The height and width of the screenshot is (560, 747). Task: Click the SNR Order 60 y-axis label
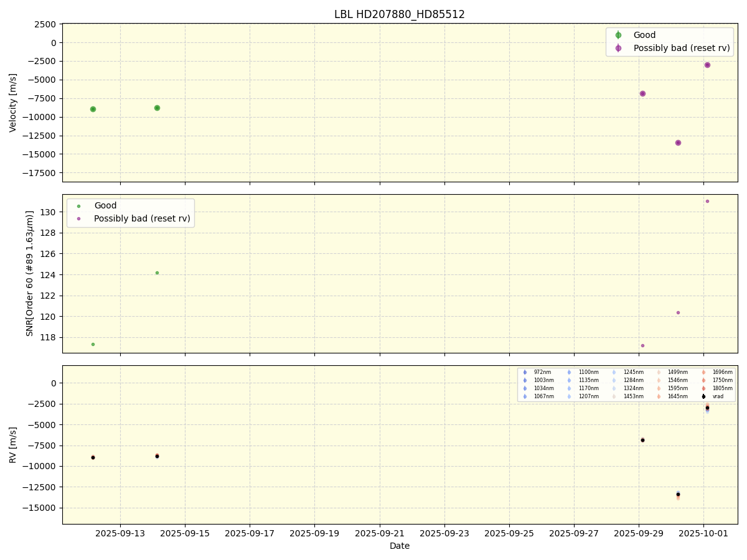(x=29, y=273)
